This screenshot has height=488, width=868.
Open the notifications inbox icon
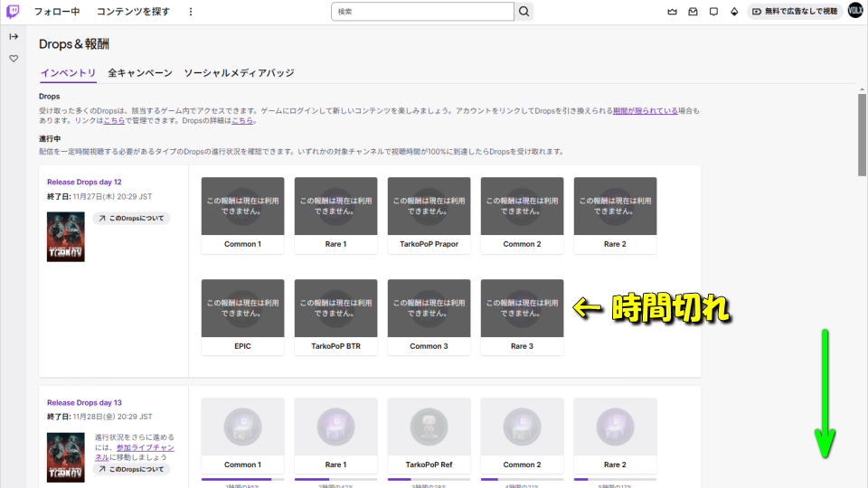pyautogui.click(x=693, y=12)
